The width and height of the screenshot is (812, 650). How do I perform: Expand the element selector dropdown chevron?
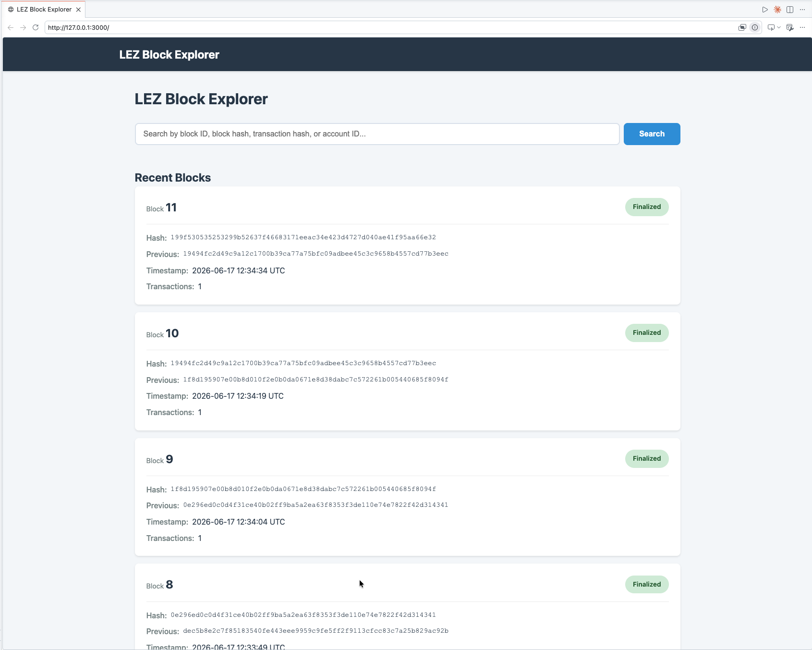click(779, 27)
